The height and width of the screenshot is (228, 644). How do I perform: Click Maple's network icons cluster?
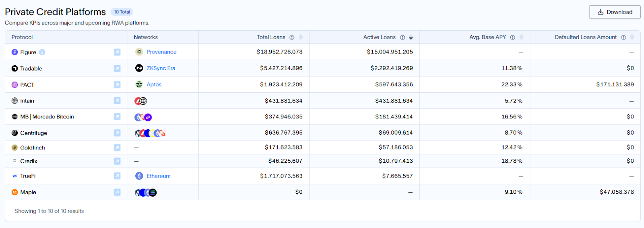click(146, 193)
